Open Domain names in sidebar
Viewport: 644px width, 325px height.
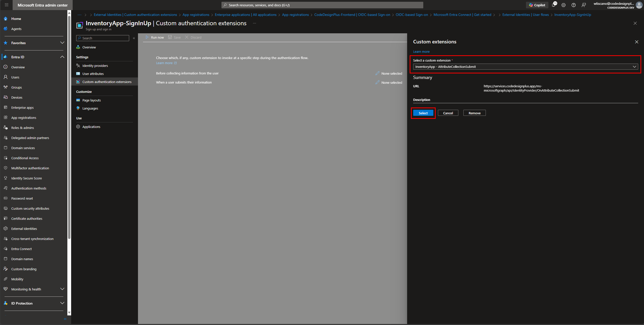(22, 259)
